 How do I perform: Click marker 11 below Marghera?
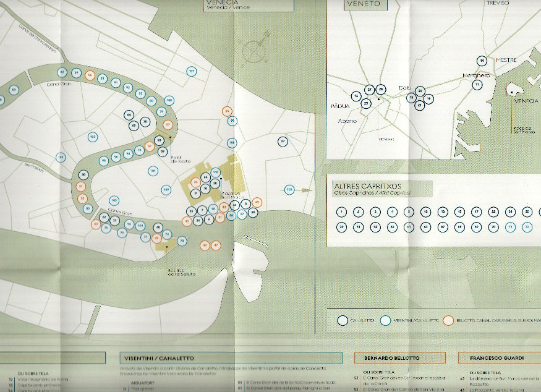click(x=477, y=84)
